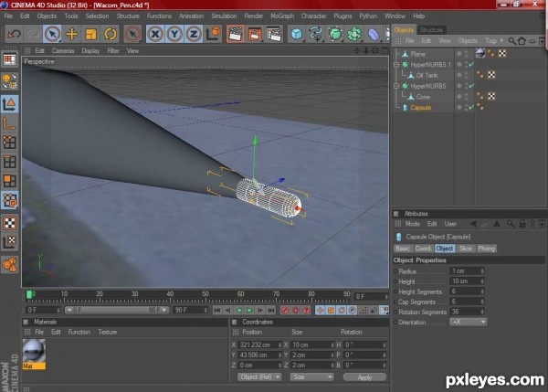The width and height of the screenshot is (548, 392).
Task: Activate the Move tool
Action: point(71,35)
